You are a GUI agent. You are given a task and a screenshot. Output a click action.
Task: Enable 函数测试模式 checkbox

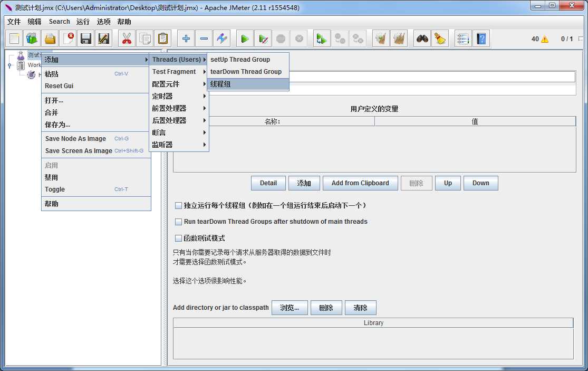[x=178, y=238]
